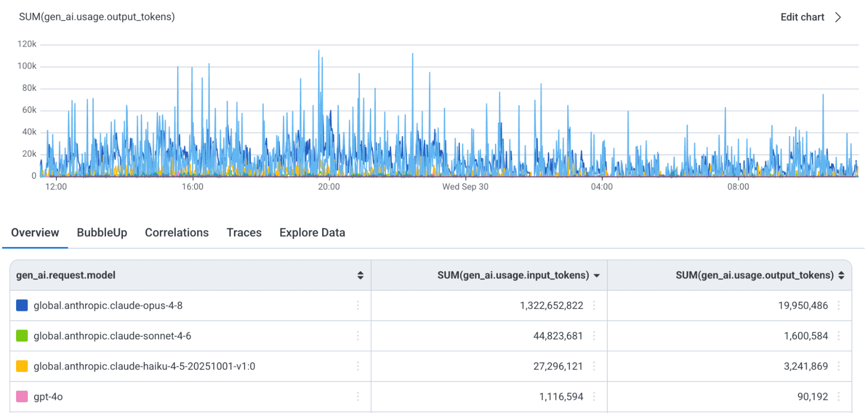Screen dimensions: 868x413
Task: Open kebab menu beside 1,322,652,822 value
Action: click(x=594, y=305)
